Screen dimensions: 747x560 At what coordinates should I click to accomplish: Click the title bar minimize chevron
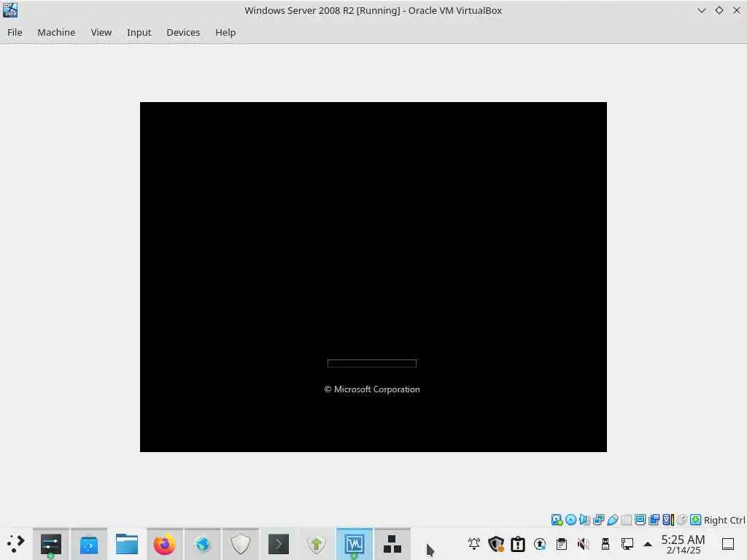[x=701, y=10]
